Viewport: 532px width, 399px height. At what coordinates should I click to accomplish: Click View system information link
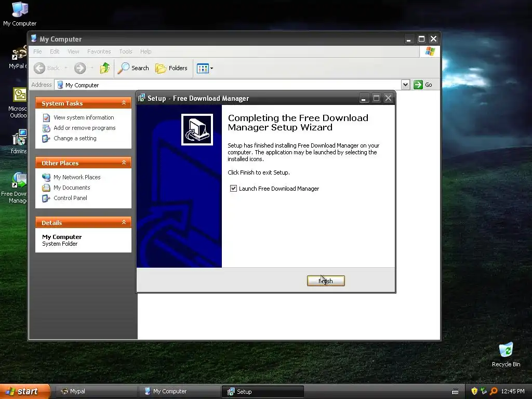click(84, 117)
